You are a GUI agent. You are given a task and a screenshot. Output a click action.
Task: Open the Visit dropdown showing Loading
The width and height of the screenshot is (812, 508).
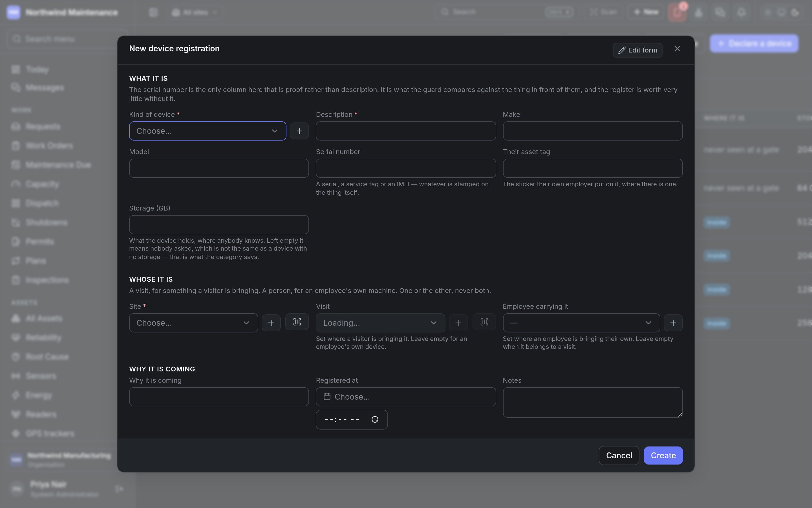(x=381, y=323)
